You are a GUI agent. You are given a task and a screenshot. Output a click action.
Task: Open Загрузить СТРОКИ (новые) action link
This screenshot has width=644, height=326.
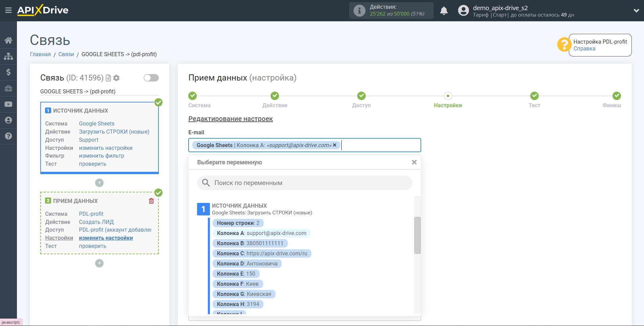(114, 132)
